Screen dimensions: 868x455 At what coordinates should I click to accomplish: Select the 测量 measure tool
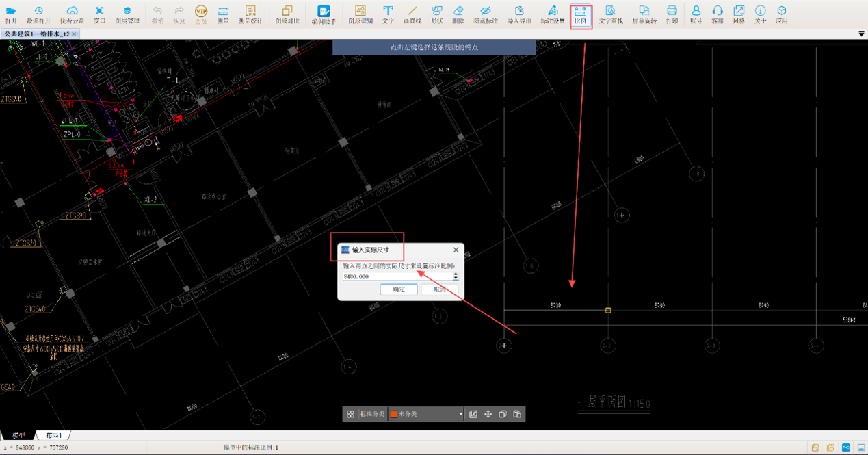tap(223, 14)
